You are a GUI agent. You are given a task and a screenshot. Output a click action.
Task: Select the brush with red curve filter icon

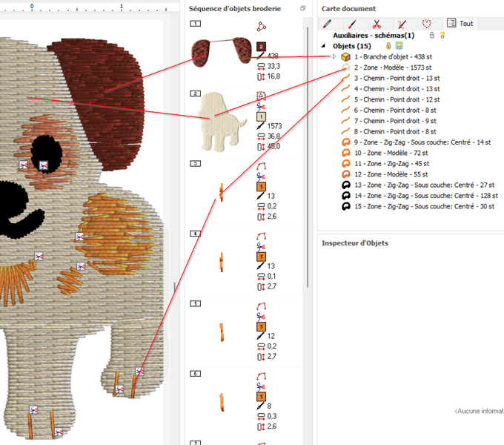[402, 24]
